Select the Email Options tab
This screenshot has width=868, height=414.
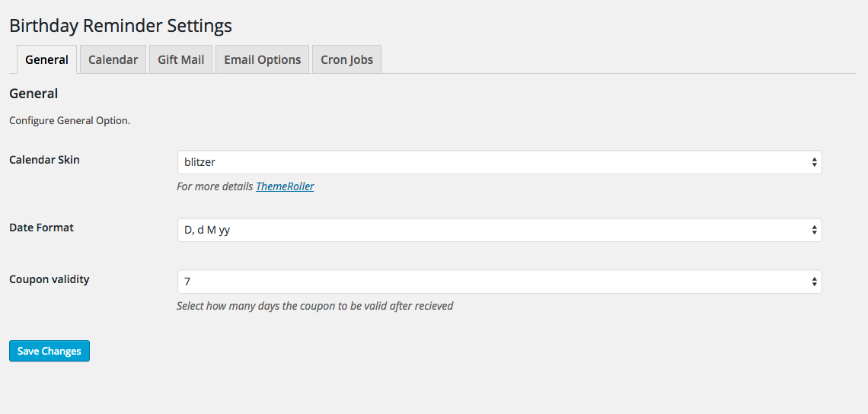(262, 59)
